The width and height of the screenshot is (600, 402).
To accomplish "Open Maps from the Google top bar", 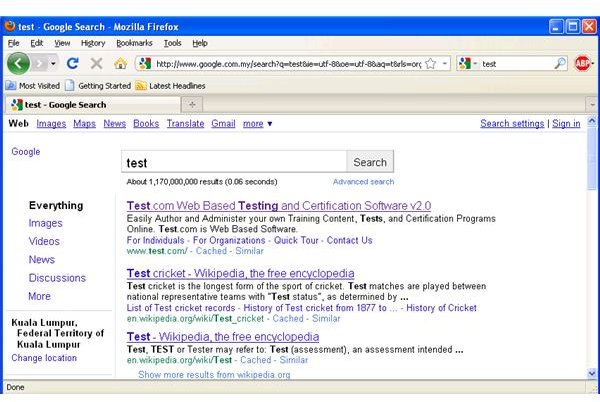I will click(85, 124).
